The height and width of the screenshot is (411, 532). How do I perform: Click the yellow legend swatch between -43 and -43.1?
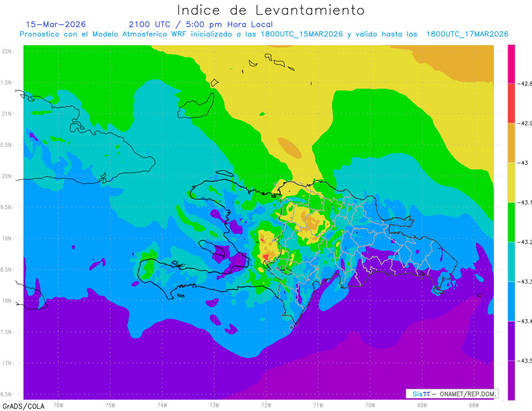tap(511, 183)
